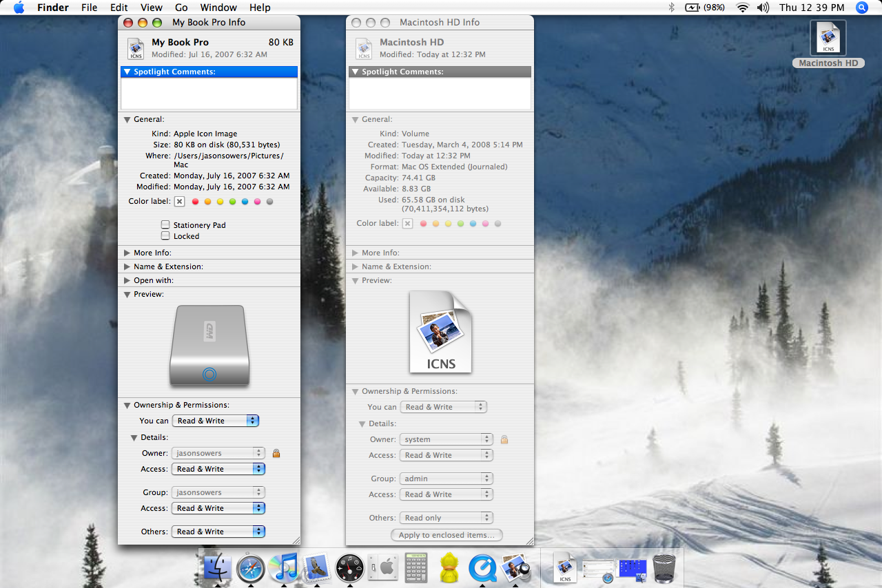Image resolution: width=882 pixels, height=588 pixels.
Task: Set blue color label in My Book Pro Info
Action: click(x=245, y=202)
